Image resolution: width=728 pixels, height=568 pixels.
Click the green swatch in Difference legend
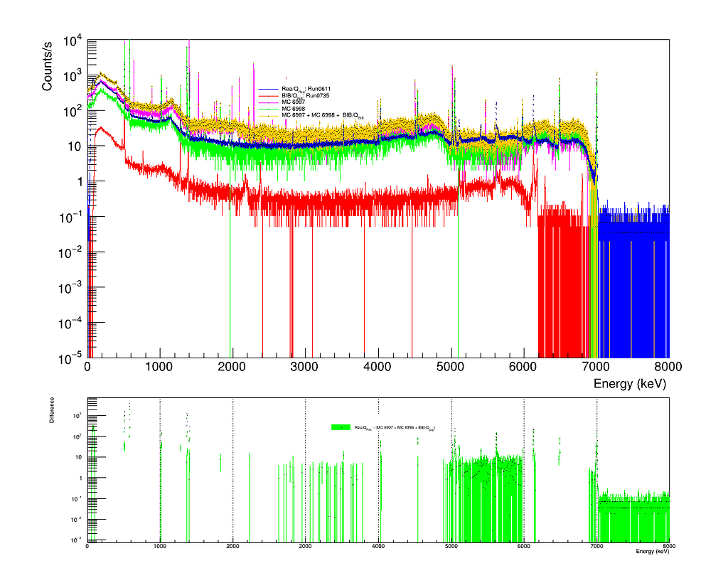(341, 427)
